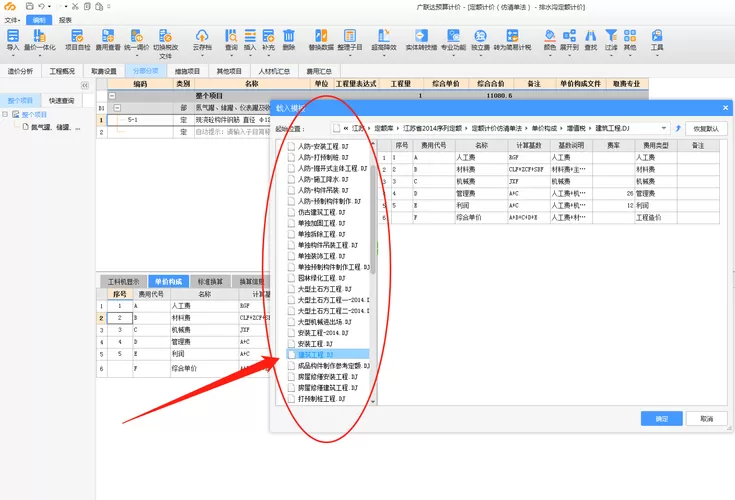Click the 展开到 expand-to icon

pyautogui.click(x=570, y=36)
